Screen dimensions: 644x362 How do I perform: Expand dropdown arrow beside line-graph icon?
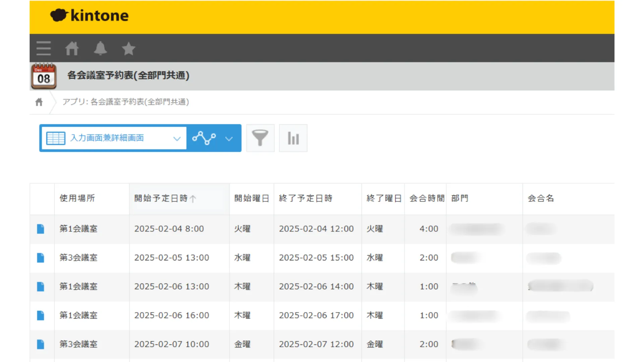[229, 138]
